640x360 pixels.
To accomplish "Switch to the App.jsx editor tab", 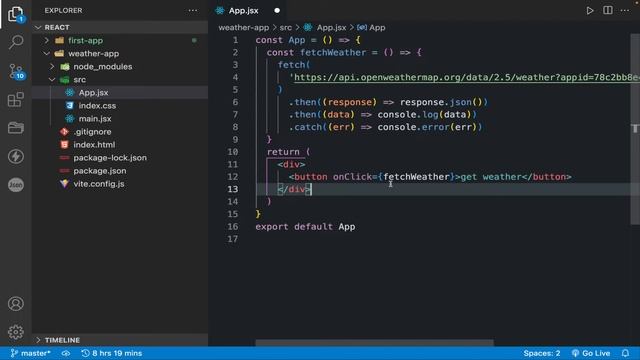I will 248,11.
